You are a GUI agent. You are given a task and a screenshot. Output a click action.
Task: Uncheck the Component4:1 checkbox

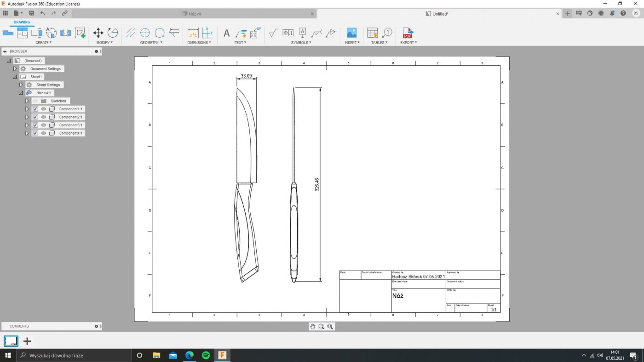(x=35, y=133)
